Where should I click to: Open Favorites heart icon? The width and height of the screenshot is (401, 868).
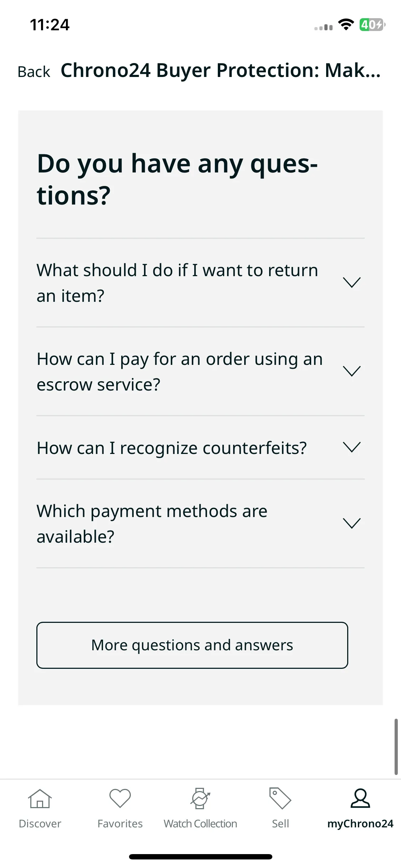pos(120,799)
